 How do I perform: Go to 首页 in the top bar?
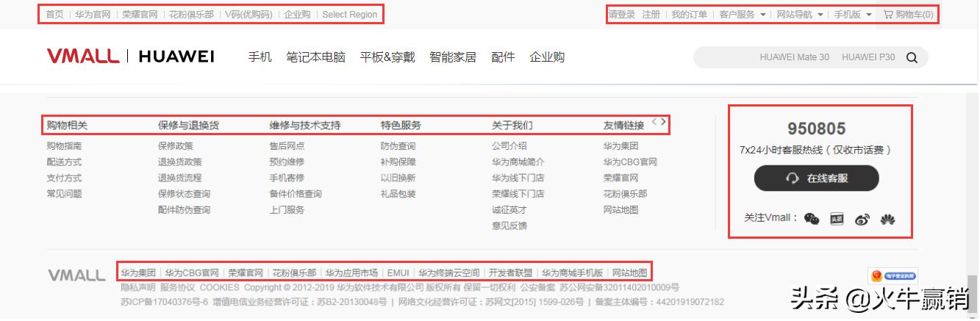54,14
